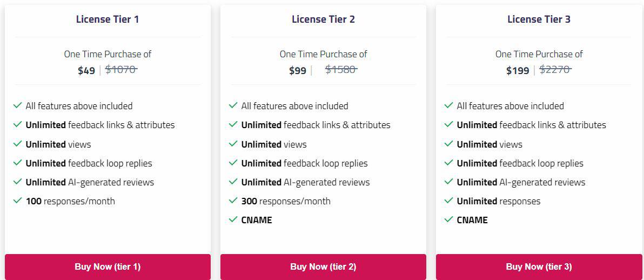Screen dimensions: 644x280
Task: Click the $199 price in Tier 3
Action: (x=518, y=70)
